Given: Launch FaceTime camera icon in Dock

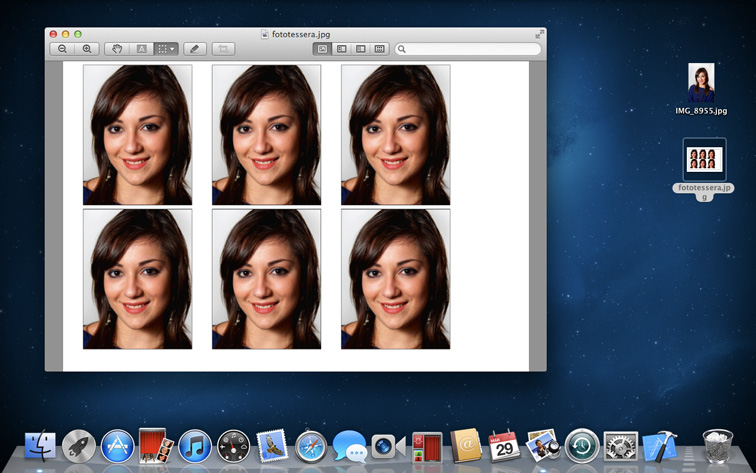Looking at the screenshot, I should (x=388, y=446).
